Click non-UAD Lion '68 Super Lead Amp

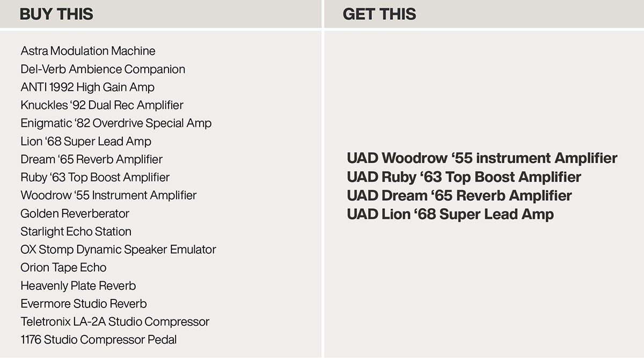86,142
